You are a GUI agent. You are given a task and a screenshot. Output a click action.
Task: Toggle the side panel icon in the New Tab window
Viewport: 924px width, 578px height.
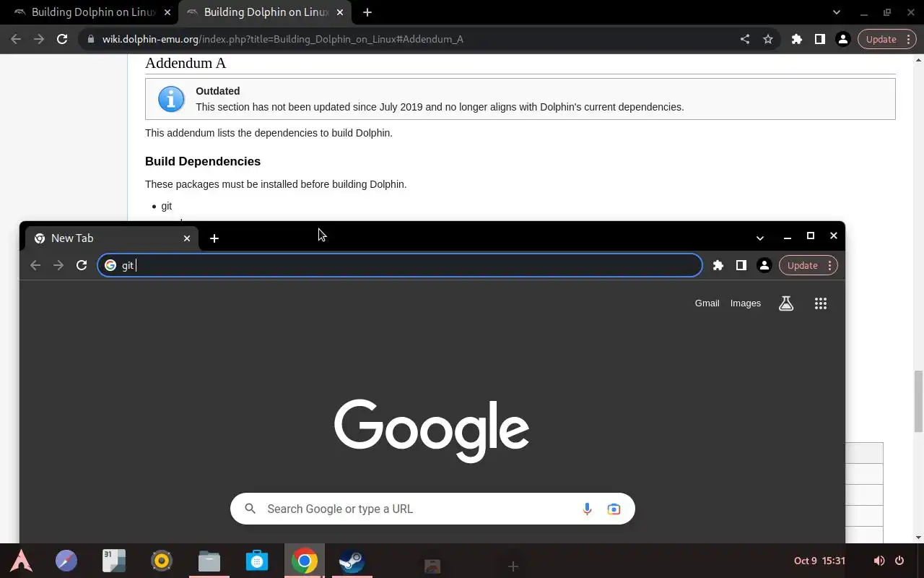click(x=741, y=265)
